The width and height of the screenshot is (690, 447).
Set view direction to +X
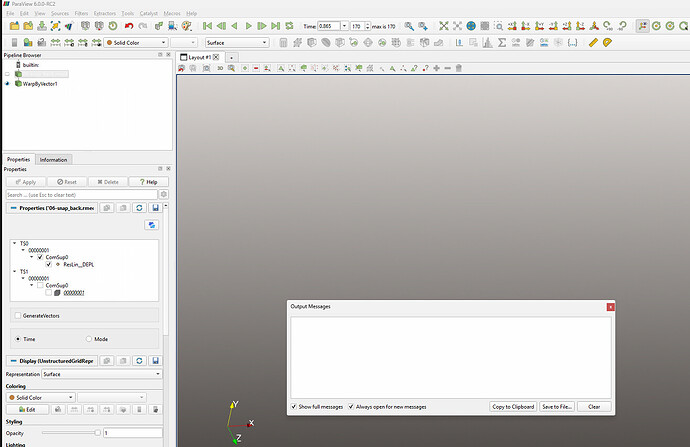512,26
